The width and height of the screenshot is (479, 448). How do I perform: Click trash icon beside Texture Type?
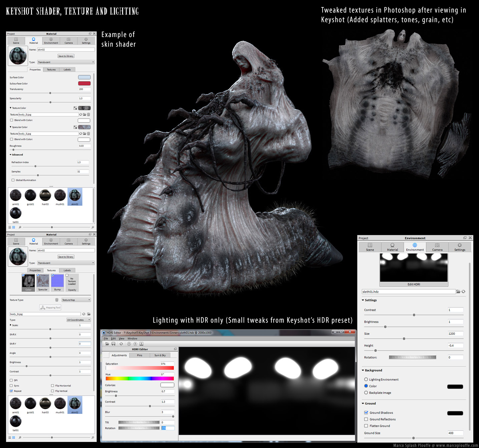click(x=57, y=300)
